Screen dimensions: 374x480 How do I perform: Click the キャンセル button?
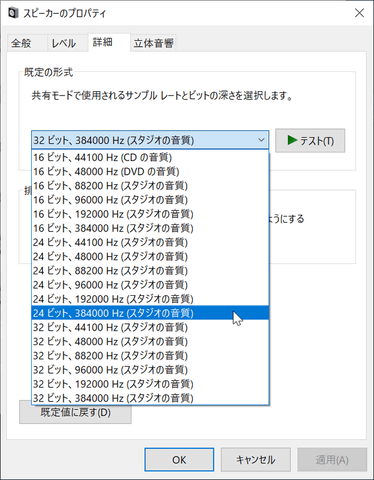pyautogui.click(x=256, y=460)
